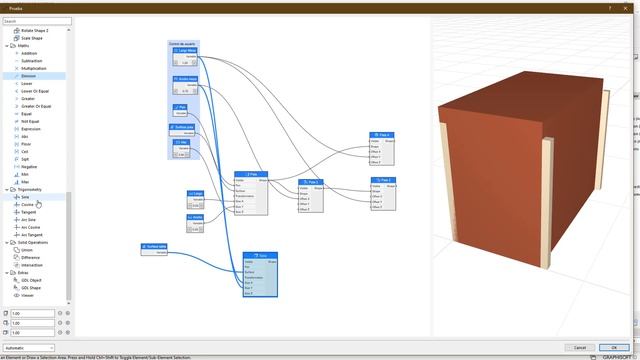The width and height of the screenshot is (640, 360).
Task: Collapse the Trigonometry folder
Action: pyautogui.click(x=7, y=189)
